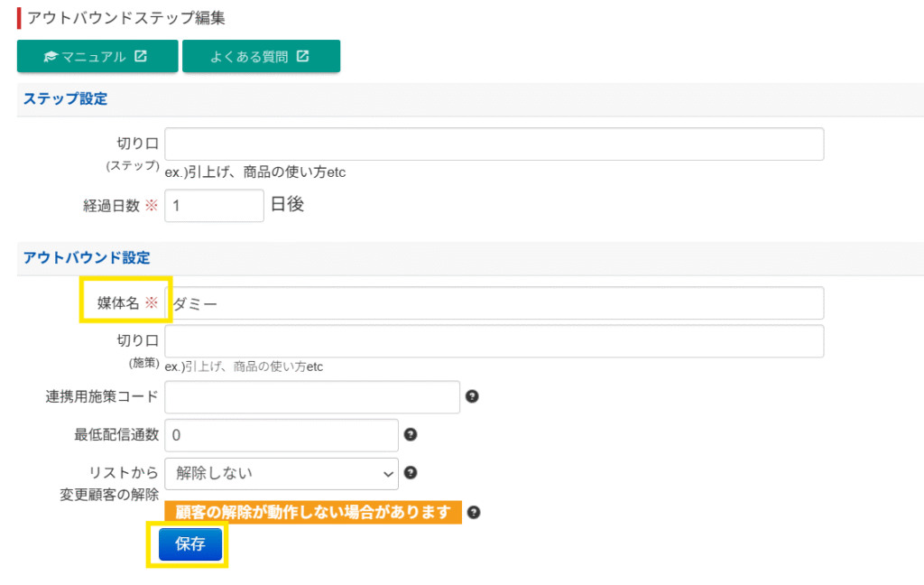This screenshot has width=924, height=585.
Task: Click the アウトバウンド設定 section header
Action: pyautogui.click(x=86, y=258)
